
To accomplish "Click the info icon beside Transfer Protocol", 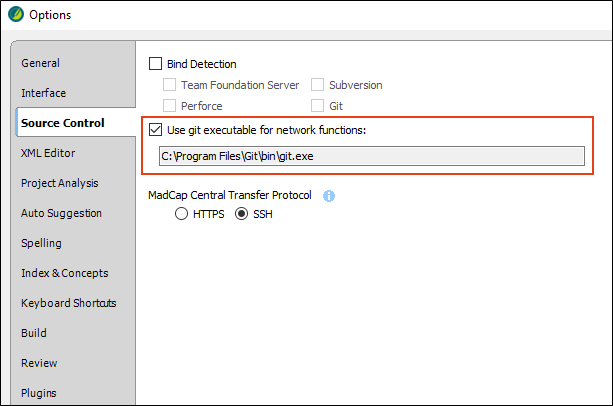I will point(329,196).
